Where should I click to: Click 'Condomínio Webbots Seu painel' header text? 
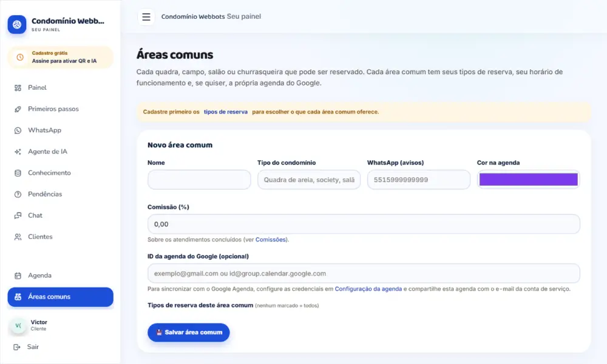pos(211,16)
